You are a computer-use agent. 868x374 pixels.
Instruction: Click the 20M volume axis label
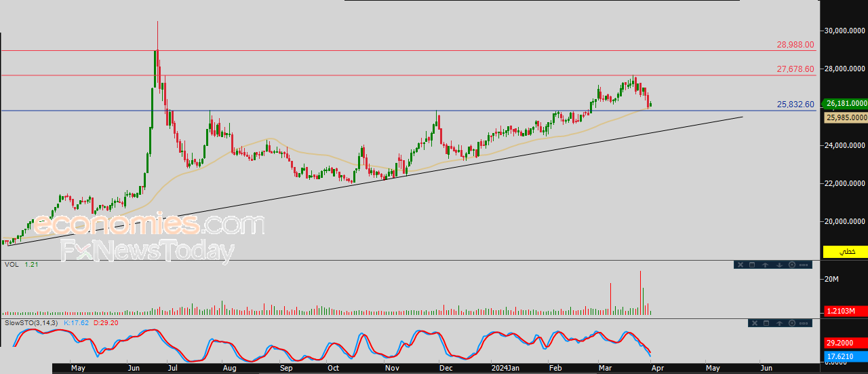tap(832, 280)
